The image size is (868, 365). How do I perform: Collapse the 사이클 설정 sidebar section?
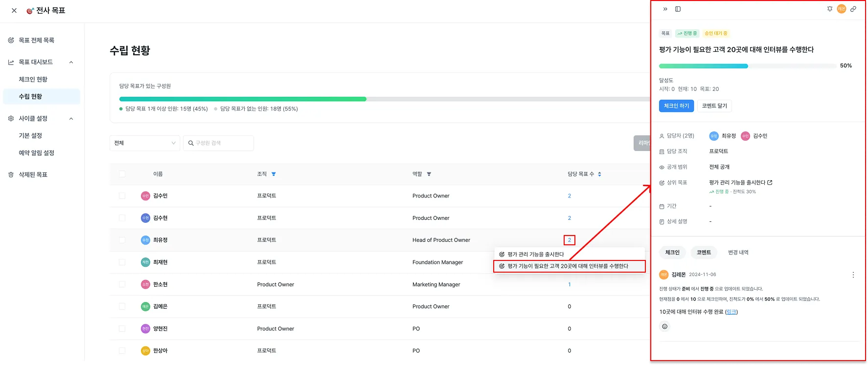[x=71, y=118]
